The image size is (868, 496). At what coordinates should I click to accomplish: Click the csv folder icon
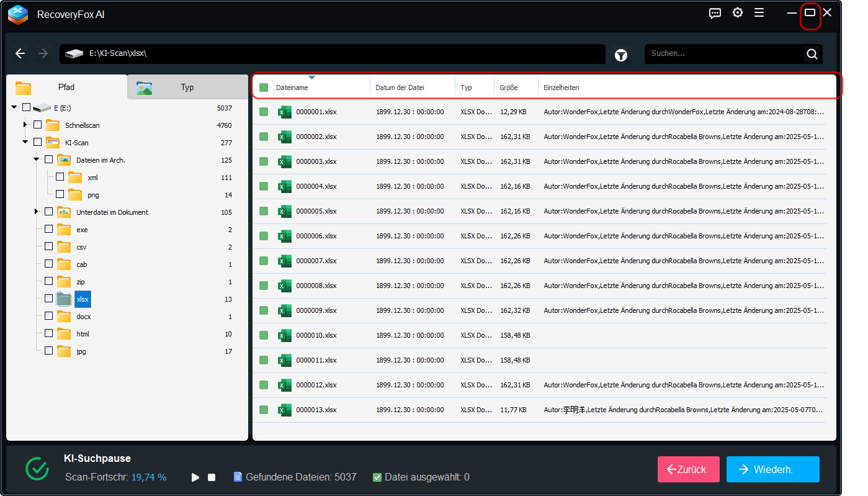[x=64, y=247]
